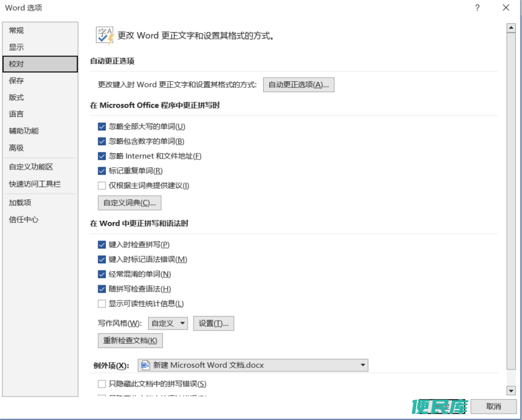Click the AutoCorrect proofing icon at top
The width and height of the screenshot is (522, 420).
point(105,36)
